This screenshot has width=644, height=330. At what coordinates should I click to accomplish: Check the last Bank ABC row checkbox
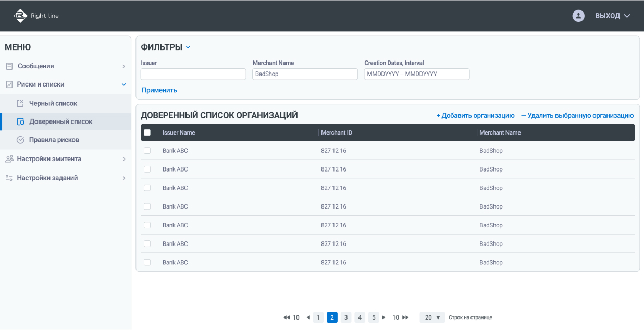coord(147,262)
